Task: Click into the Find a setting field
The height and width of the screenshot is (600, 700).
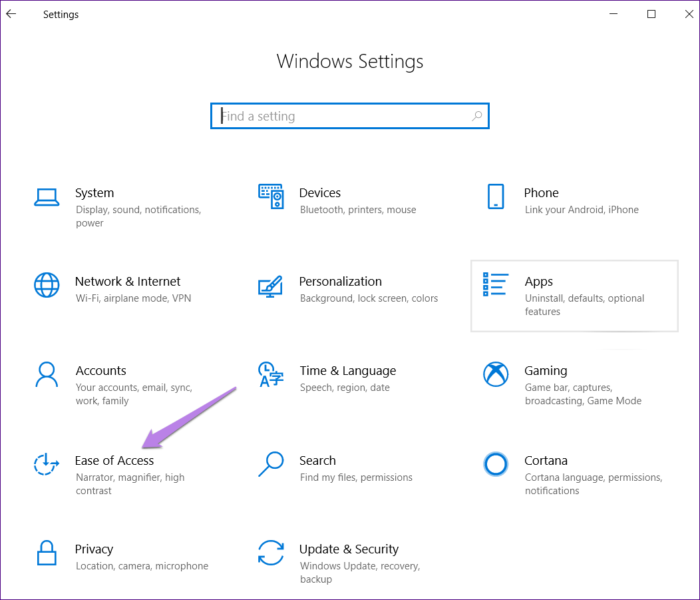Action: click(350, 116)
